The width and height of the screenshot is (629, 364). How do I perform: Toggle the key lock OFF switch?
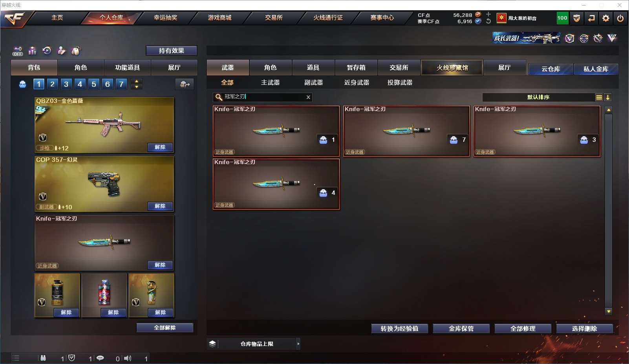click(x=18, y=51)
